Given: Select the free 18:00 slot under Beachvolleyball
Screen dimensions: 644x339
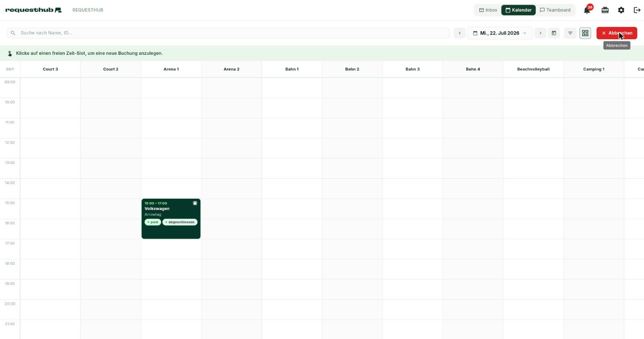Looking at the screenshot, I should (533, 269).
